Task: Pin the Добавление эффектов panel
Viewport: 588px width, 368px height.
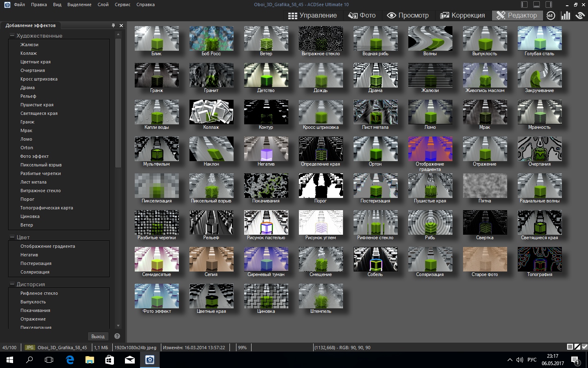Action: [114, 25]
